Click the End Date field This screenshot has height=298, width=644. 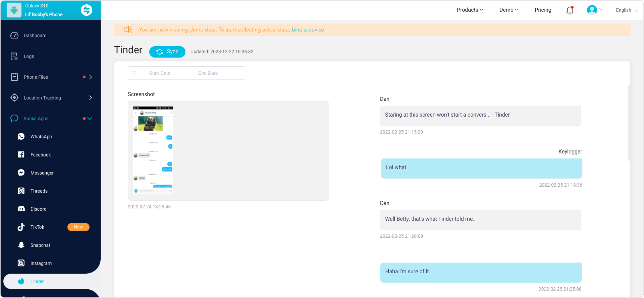point(208,73)
